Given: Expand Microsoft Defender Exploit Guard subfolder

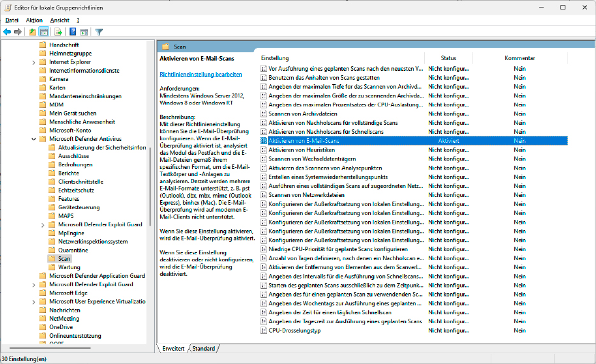Looking at the screenshot, I should (43, 224).
